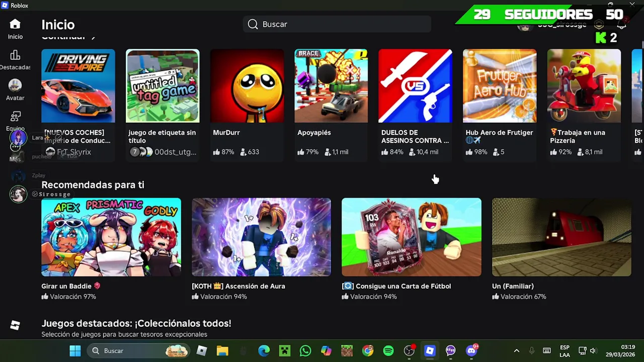Open WhatsApp from taskbar
Viewport: 644px width, 362px height.
[305, 351]
